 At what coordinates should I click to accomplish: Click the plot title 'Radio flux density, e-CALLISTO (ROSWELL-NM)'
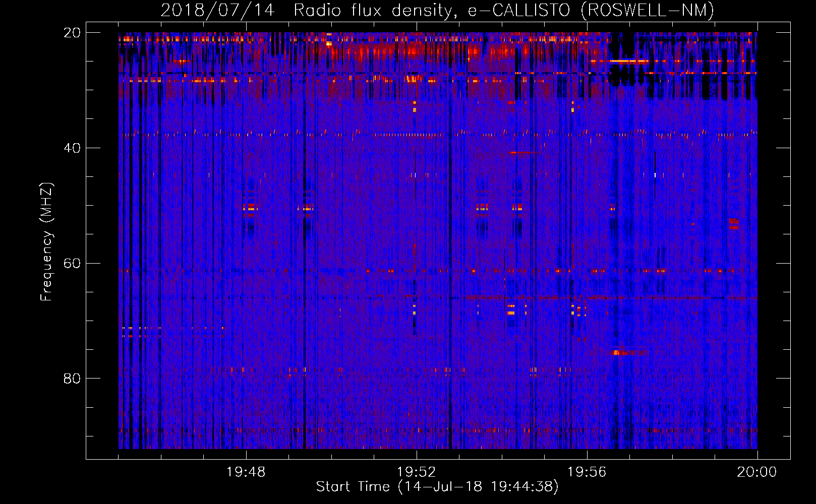(x=504, y=10)
